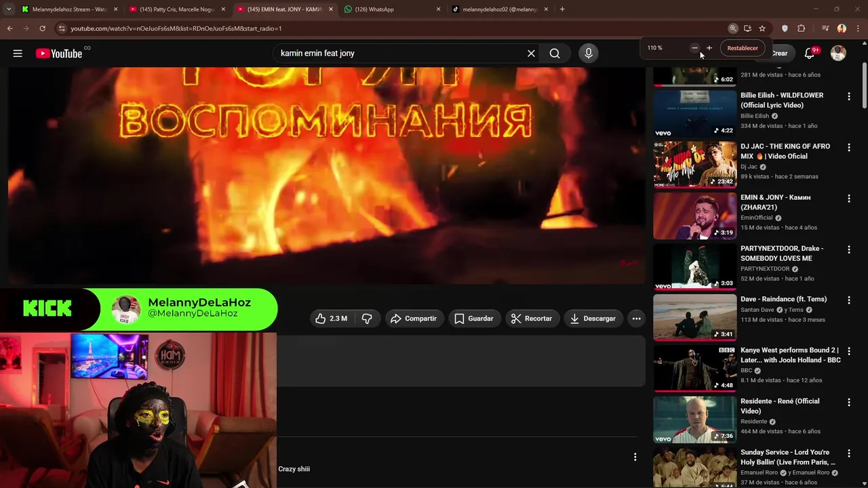Open options for Dave Raindance video
Screen dimensions: 868x488
point(848,300)
